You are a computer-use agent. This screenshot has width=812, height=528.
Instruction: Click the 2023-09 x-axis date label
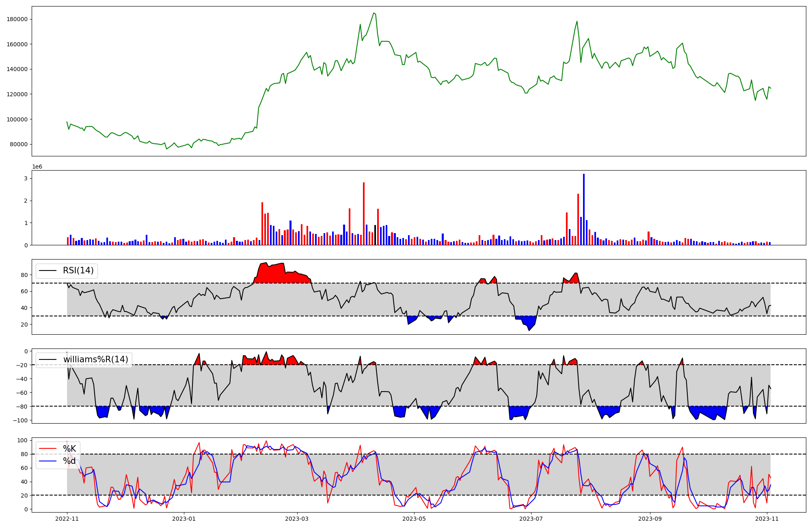coord(650,519)
